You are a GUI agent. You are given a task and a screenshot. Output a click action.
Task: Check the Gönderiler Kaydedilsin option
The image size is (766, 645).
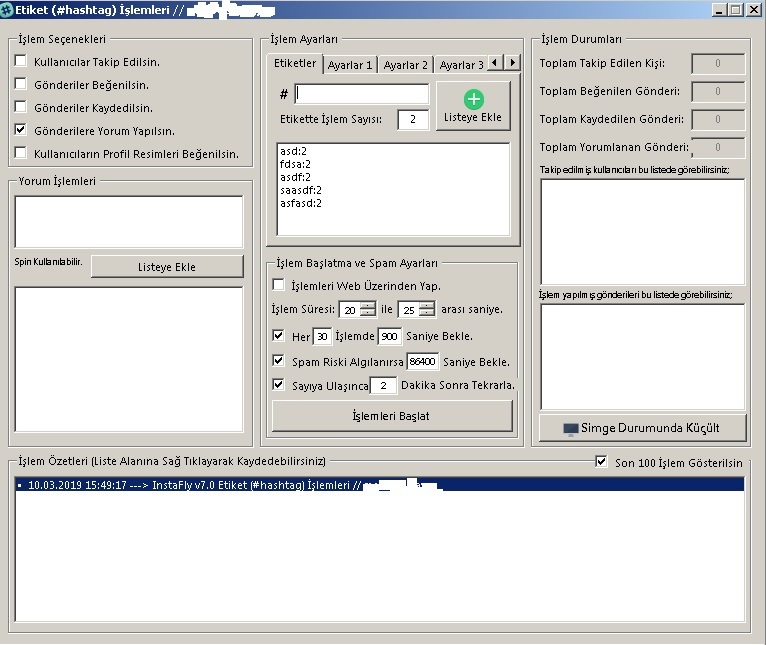[21, 107]
